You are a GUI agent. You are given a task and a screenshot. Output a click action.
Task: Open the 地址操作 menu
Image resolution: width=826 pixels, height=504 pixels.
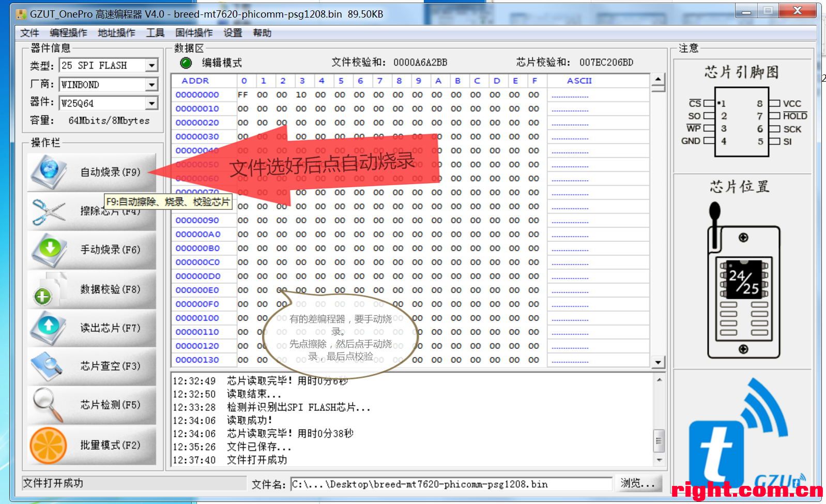tap(116, 33)
